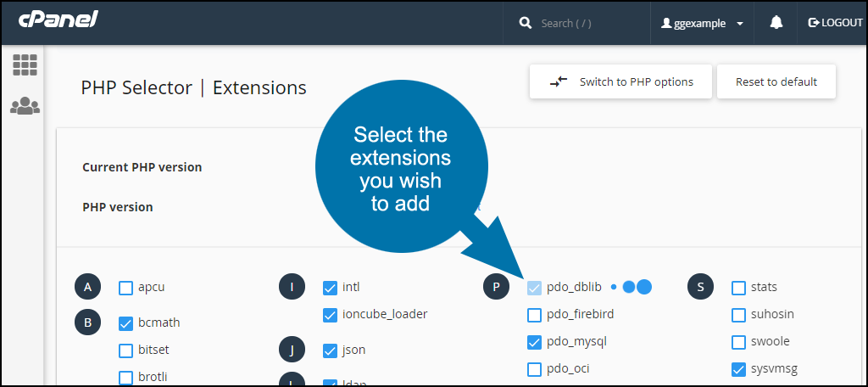Click Reset to default button

776,81
